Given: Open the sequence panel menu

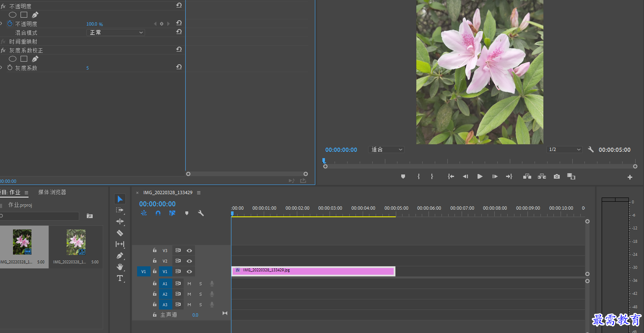Looking at the screenshot, I should (199, 193).
